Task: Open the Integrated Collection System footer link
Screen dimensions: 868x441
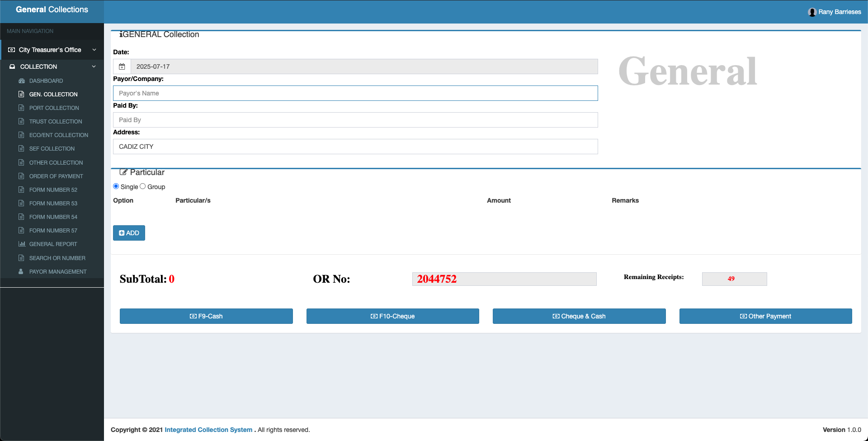Action: click(x=208, y=430)
